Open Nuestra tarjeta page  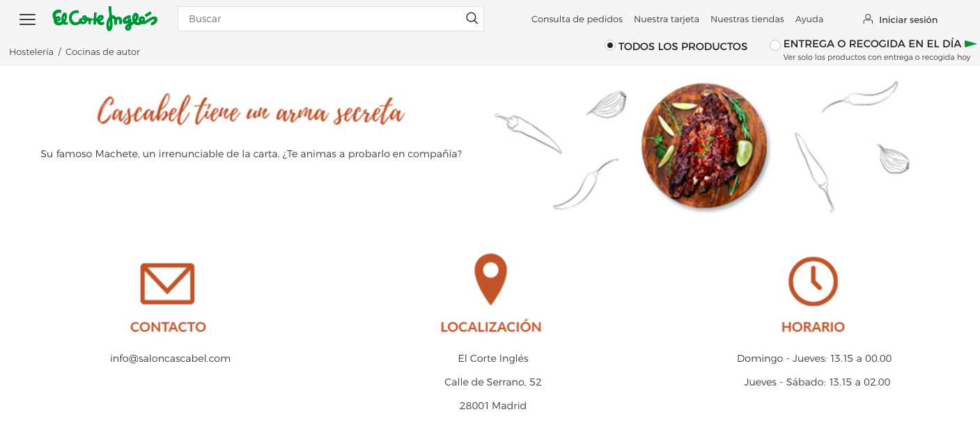point(667,19)
